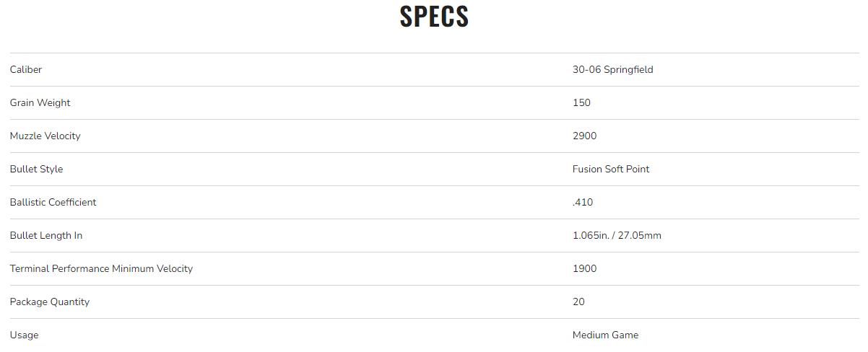This screenshot has width=868, height=352.
Task: Click the Terminal Performance Minimum Velocity label
Action: pyautogui.click(x=101, y=269)
